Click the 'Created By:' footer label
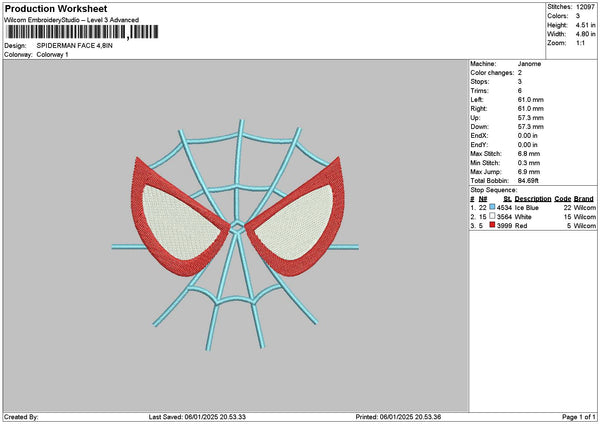Image resolution: width=600 pixels, height=424 pixels. [21, 417]
